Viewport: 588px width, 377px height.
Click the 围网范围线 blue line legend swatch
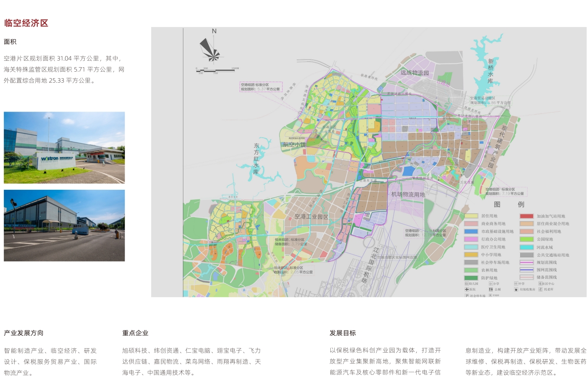[527, 270]
